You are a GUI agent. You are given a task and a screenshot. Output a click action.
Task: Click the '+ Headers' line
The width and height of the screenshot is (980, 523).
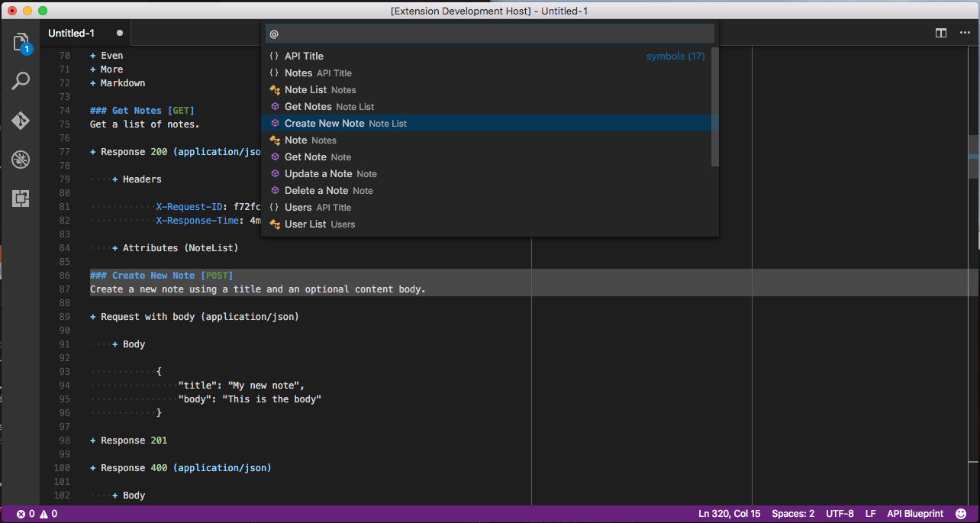tap(137, 179)
